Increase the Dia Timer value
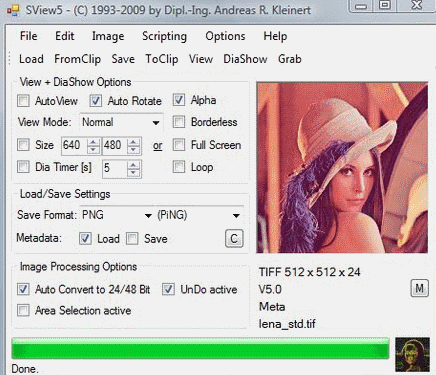Viewport: 436px width, 375px height. [133, 165]
